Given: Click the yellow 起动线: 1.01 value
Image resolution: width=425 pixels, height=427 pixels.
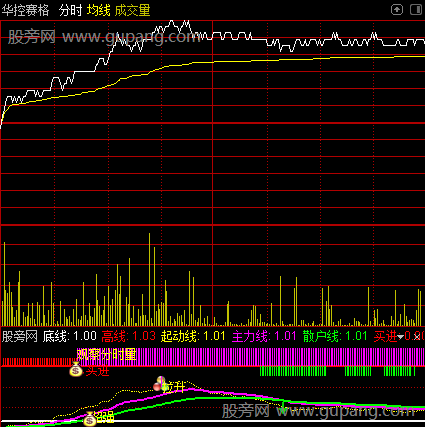Looking at the screenshot, I should pyautogui.click(x=193, y=336).
